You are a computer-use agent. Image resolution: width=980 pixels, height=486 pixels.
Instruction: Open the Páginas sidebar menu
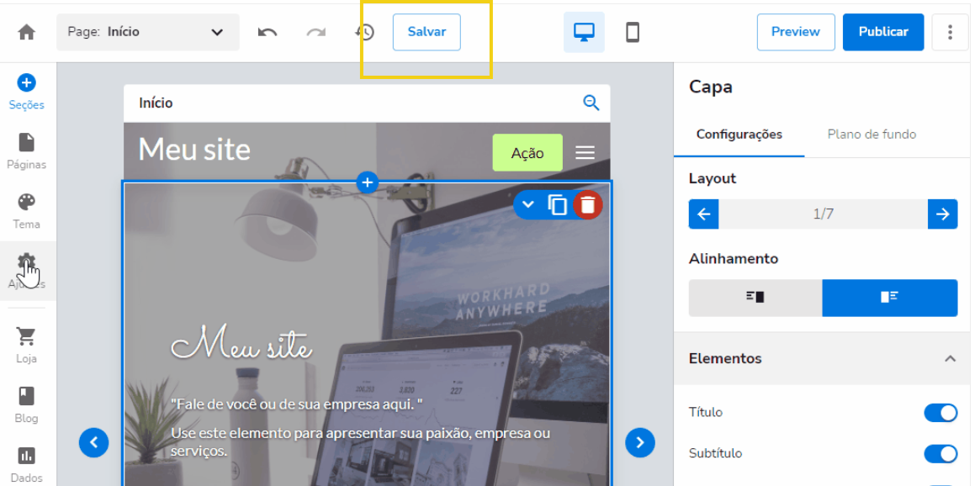[x=27, y=151]
